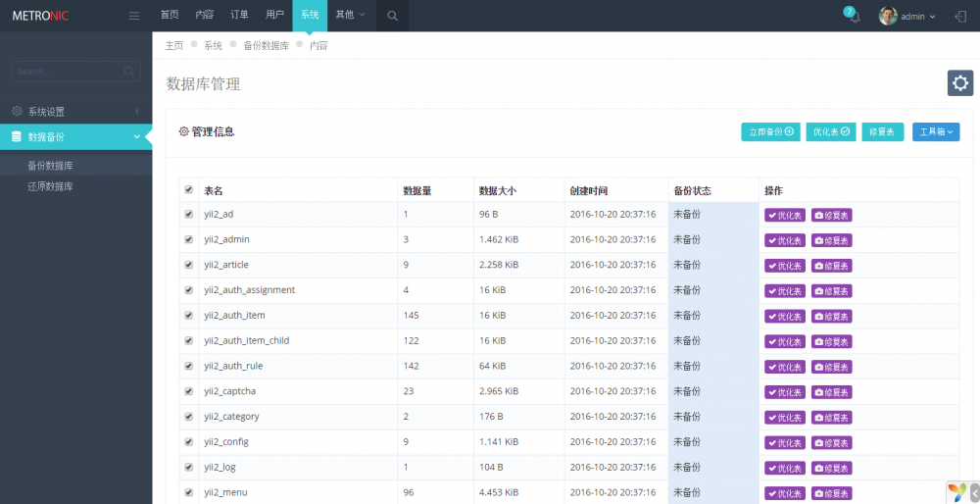Viewport: 980px width, 504px height.
Task: Go to the 首页 top menu
Action: point(170,15)
